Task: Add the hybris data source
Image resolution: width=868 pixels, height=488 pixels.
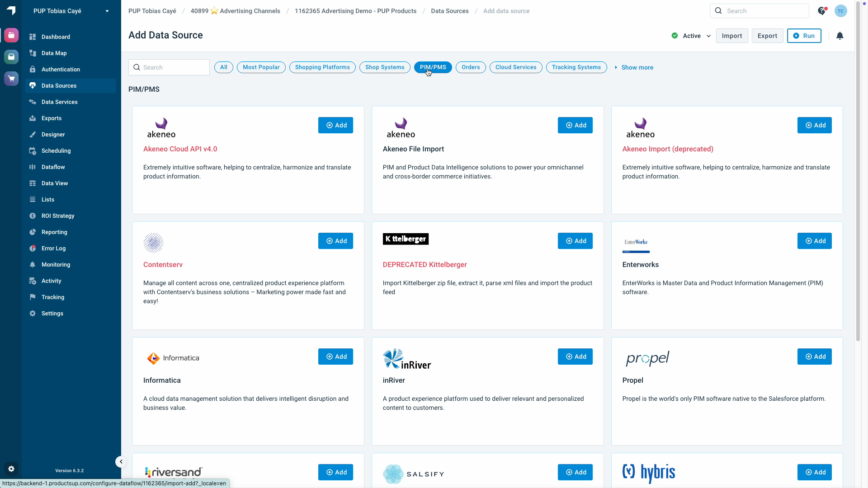Action: click(815, 472)
